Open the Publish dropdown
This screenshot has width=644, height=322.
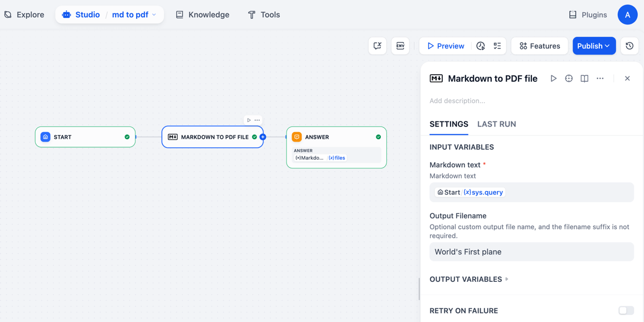[x=594, y=46]
